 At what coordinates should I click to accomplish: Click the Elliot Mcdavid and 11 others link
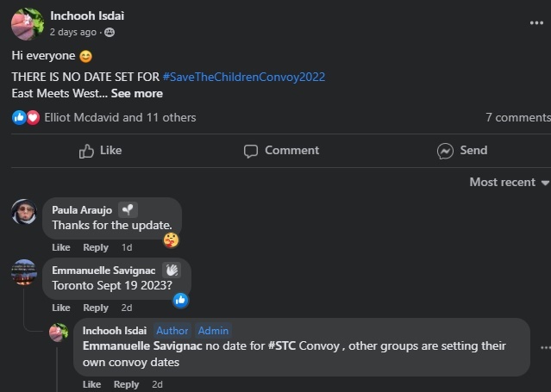point(120,117)
